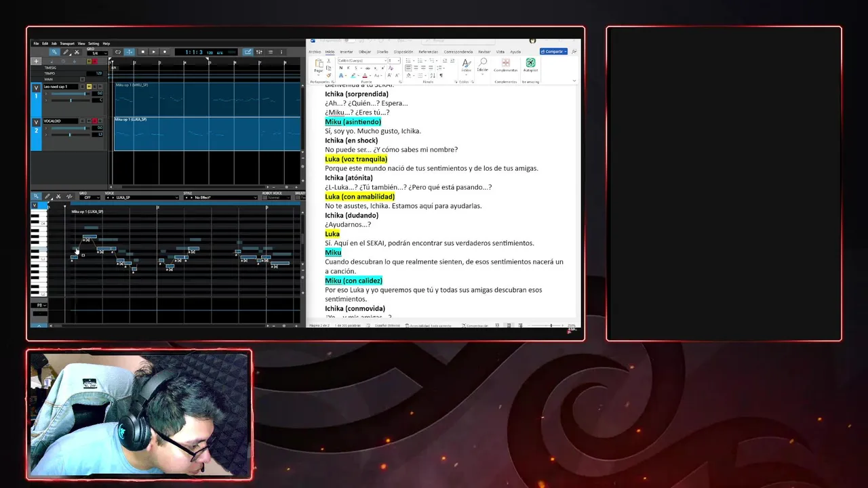Start playback in VOCALOID transport
The height and width of the screenshot is (488, 868).
153,52
